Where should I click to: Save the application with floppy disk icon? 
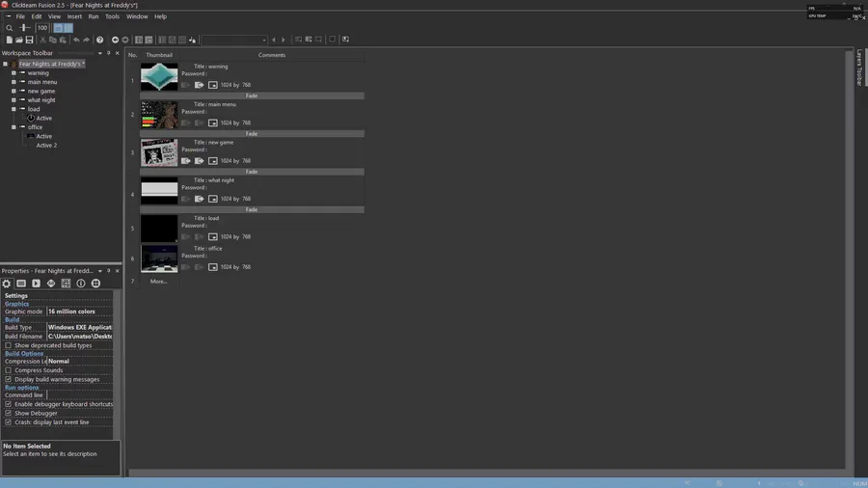click(x=29, y=40)
